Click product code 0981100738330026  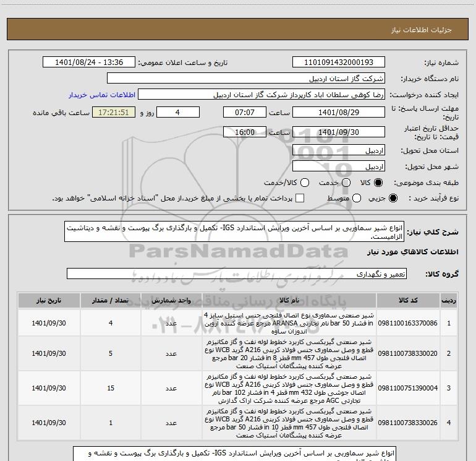click(x=408, y=423)
